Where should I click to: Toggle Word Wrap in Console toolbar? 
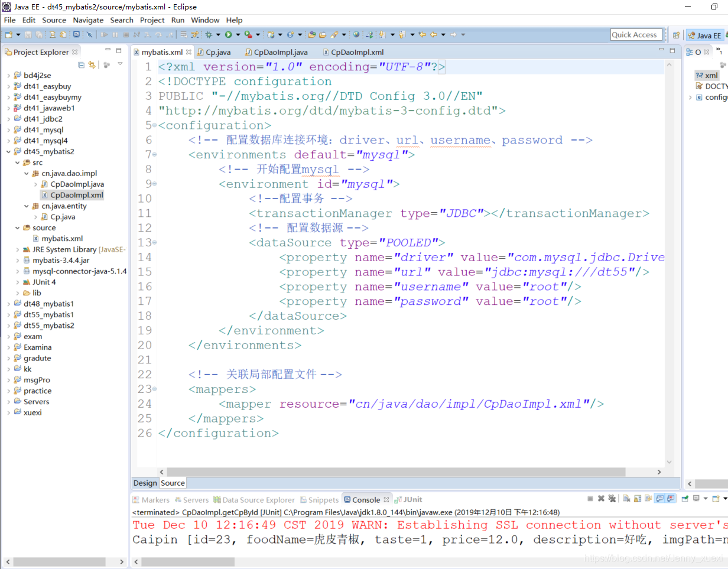(x=648, y=499)
